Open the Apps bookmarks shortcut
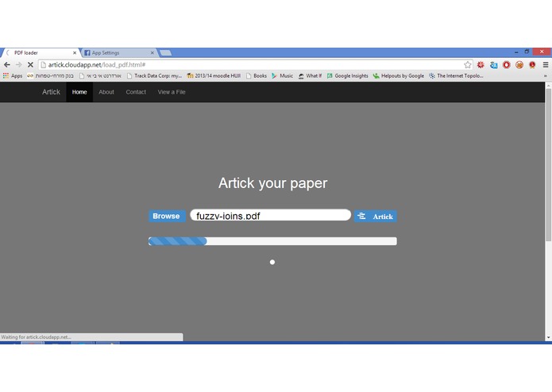This screenshot has height=392, width=552. click(13, 75)
